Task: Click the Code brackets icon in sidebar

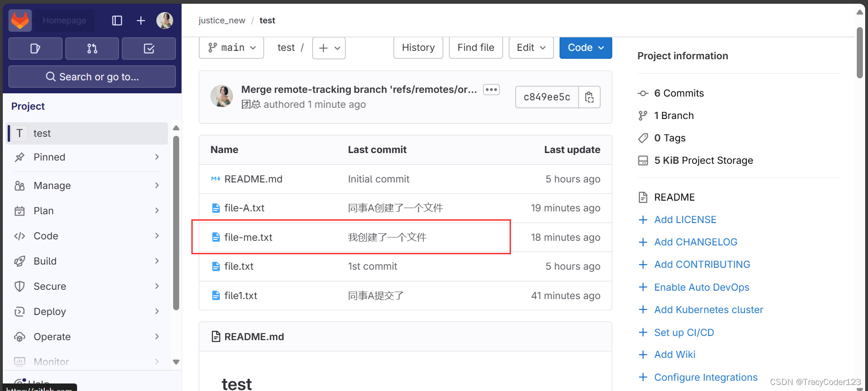Action: [x=20, y=236]
